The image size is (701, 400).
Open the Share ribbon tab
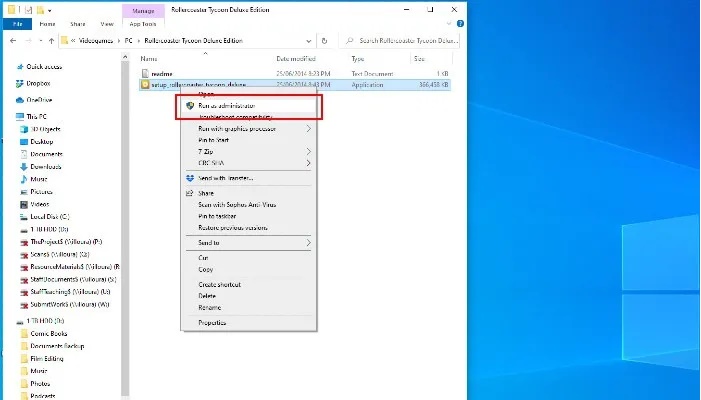(77, 24)
